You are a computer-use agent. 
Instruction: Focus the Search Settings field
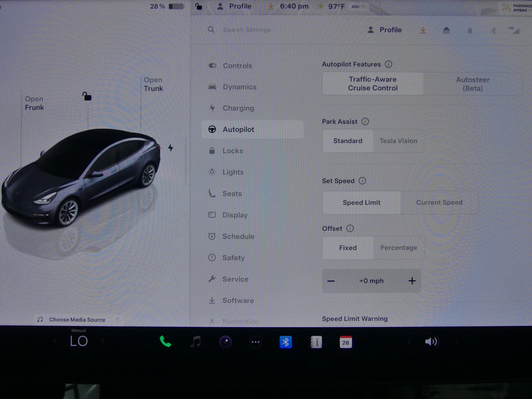247,30
